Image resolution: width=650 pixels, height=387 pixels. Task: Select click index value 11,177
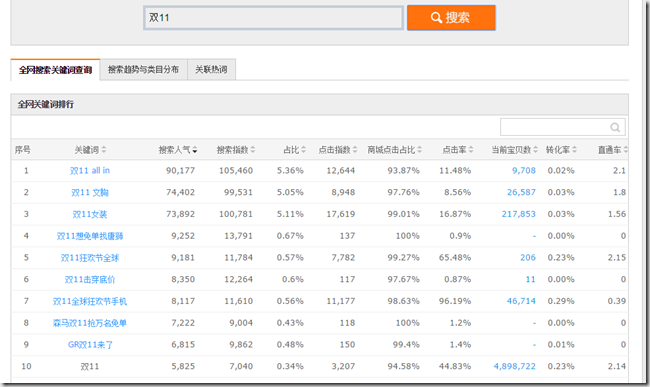[341, 301]
